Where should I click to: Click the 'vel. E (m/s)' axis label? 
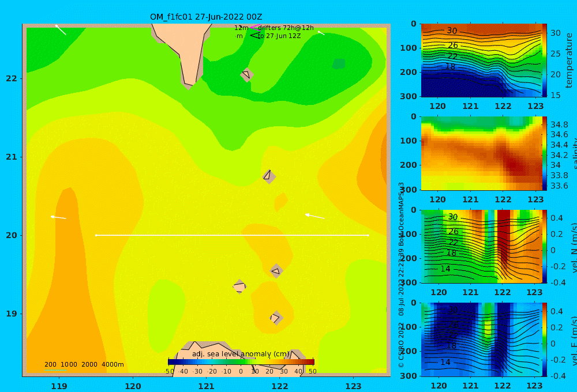[x=574, y=340]
